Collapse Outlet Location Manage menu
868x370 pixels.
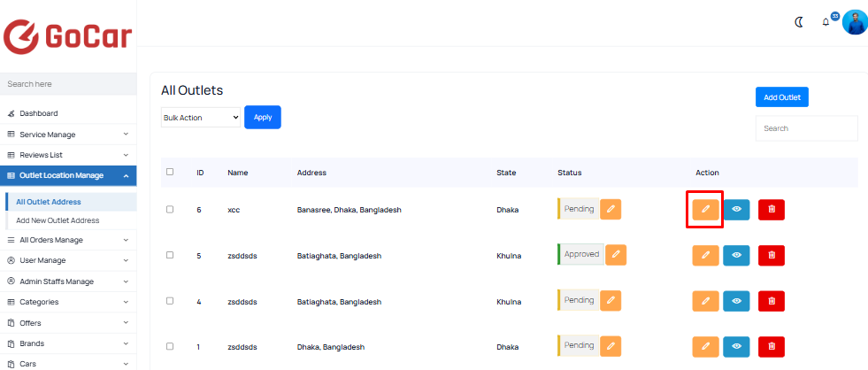point(68,175)
